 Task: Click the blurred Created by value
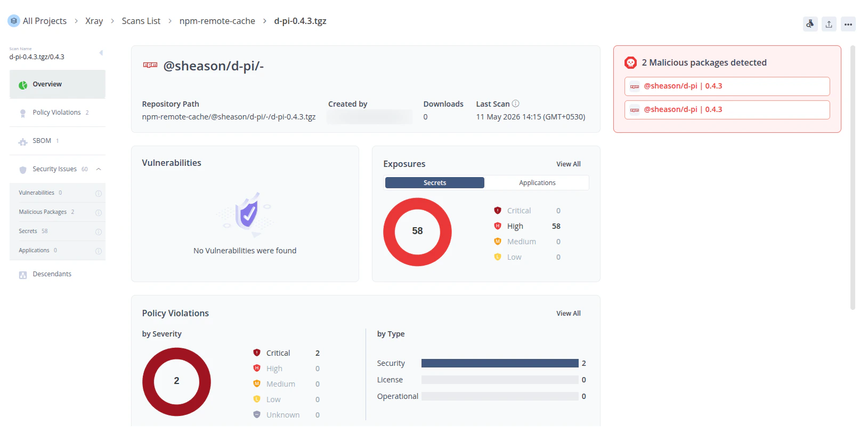(x=369, y=117)
